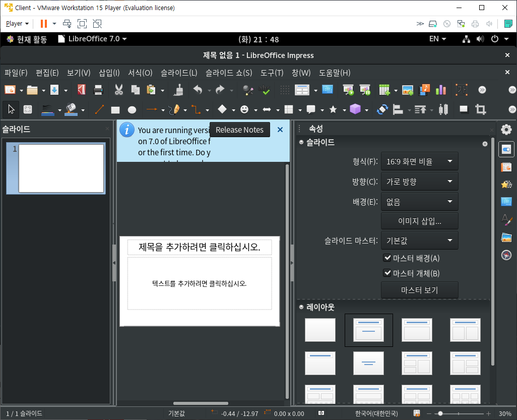Click the Crop Image tool icon

point(480,109)
